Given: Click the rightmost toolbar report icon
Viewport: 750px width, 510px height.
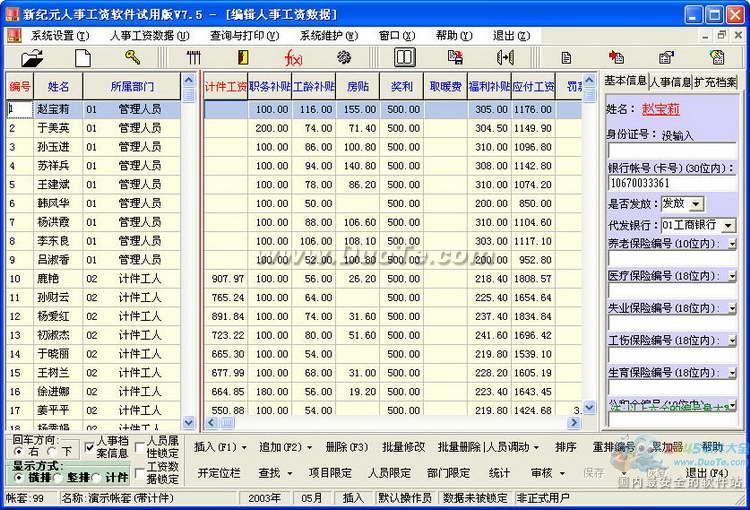Looking at the screenshot, I should [717, 57].
